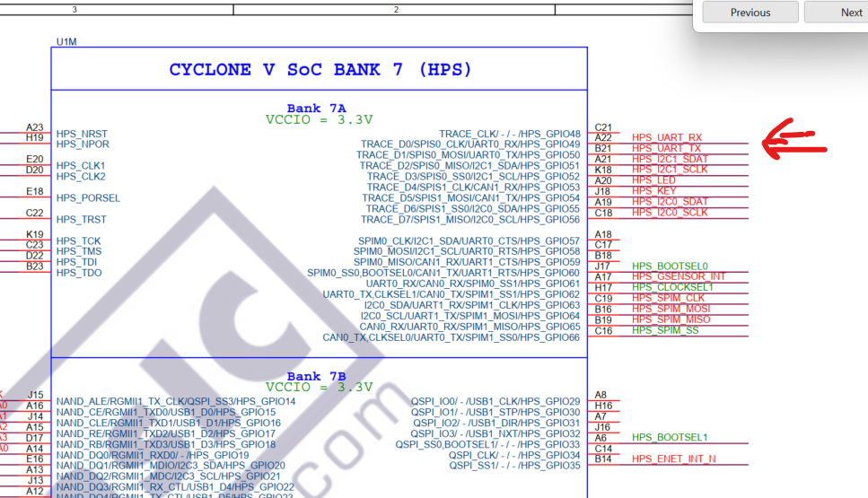Select the U1M component designator
Viewport: 868px width, 498px height.
(66, 42)
